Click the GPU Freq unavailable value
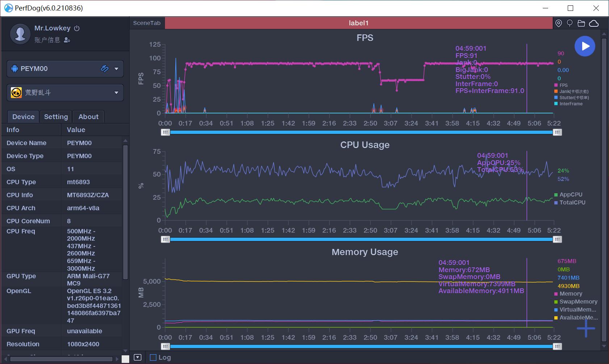Screen dimensions: 609x364 (x=84, y=331)
